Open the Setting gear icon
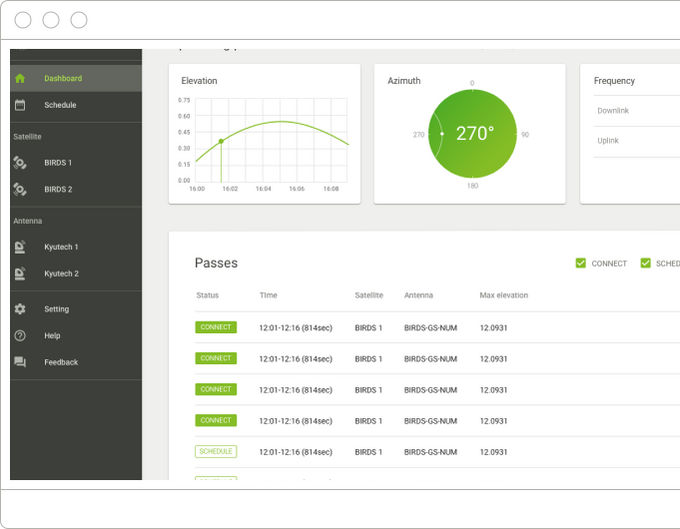 coord(20,309)
